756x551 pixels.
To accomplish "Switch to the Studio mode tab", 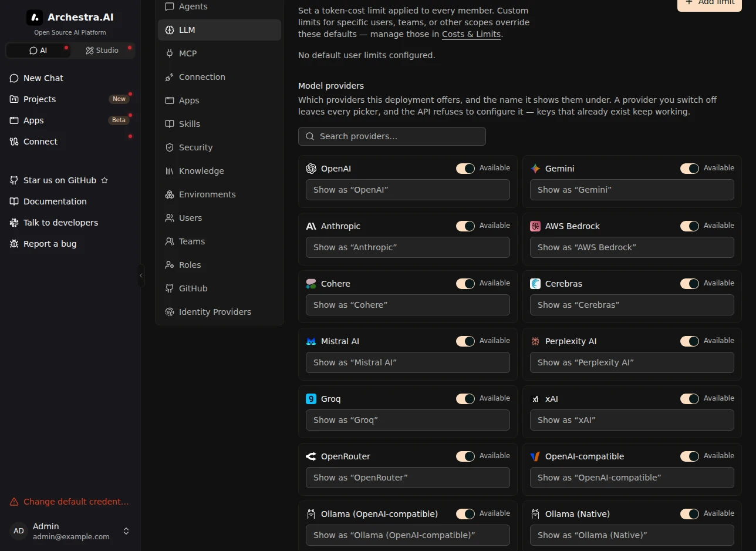I will coord(102,51).
